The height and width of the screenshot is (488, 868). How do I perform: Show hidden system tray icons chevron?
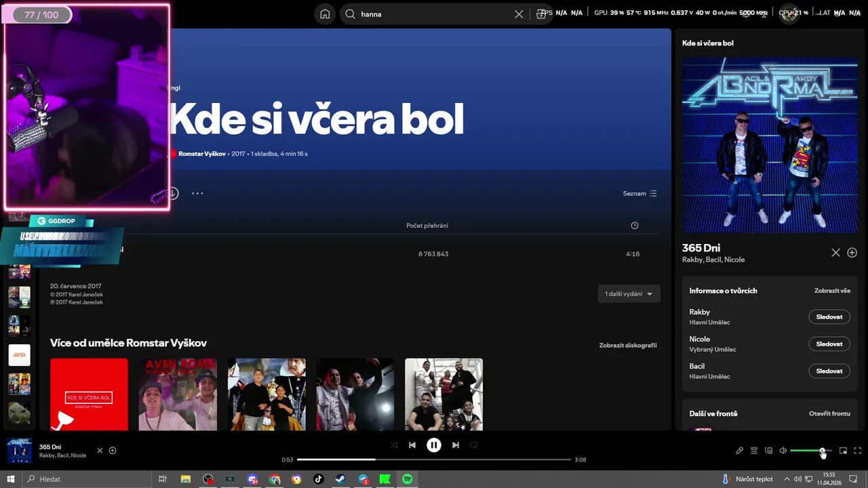click(789, 479)
